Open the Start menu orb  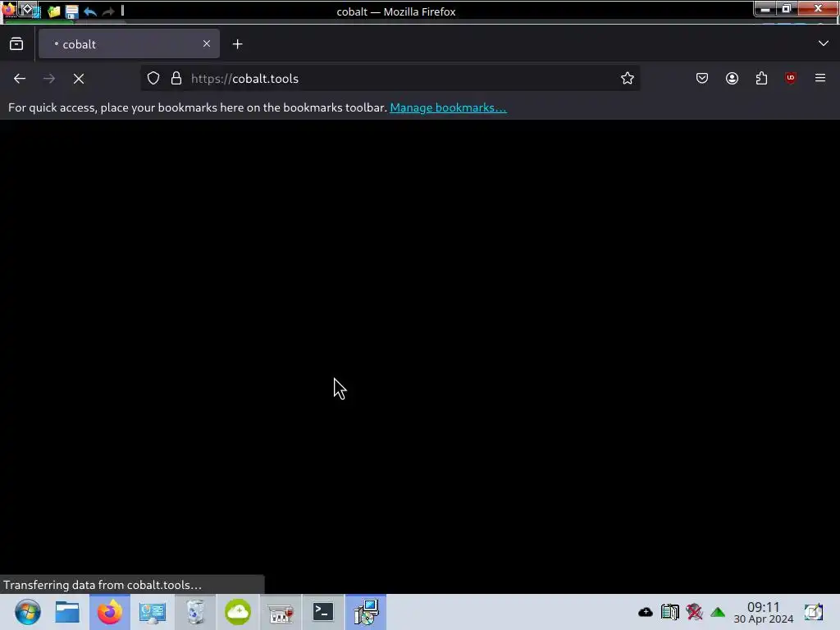27,612
